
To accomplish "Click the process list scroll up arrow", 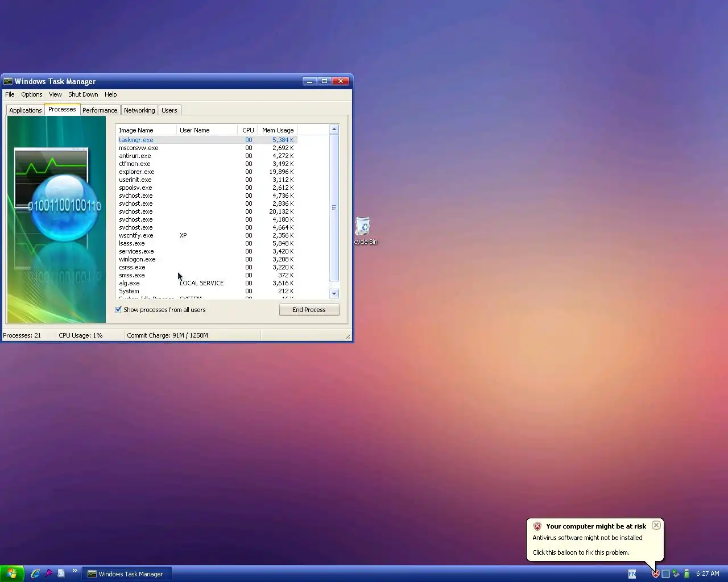I will 334,130.
